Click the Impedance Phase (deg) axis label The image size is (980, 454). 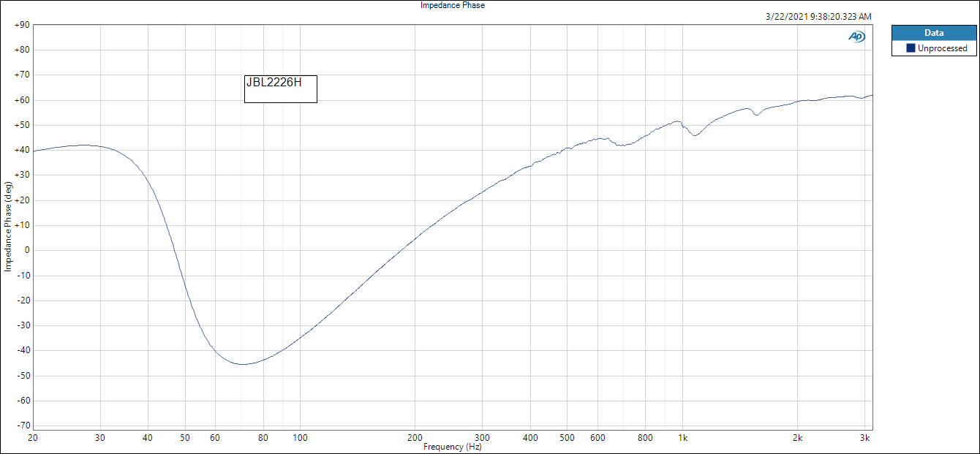point(8,225)
